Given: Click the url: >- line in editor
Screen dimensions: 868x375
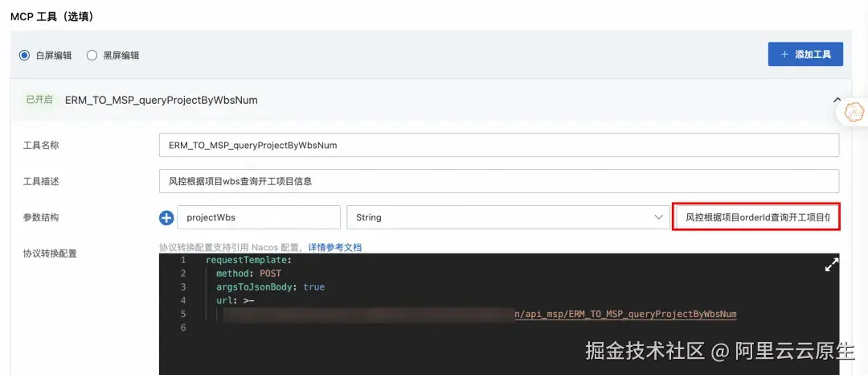Looking at the screenshot, I should (x=235, y=301).
